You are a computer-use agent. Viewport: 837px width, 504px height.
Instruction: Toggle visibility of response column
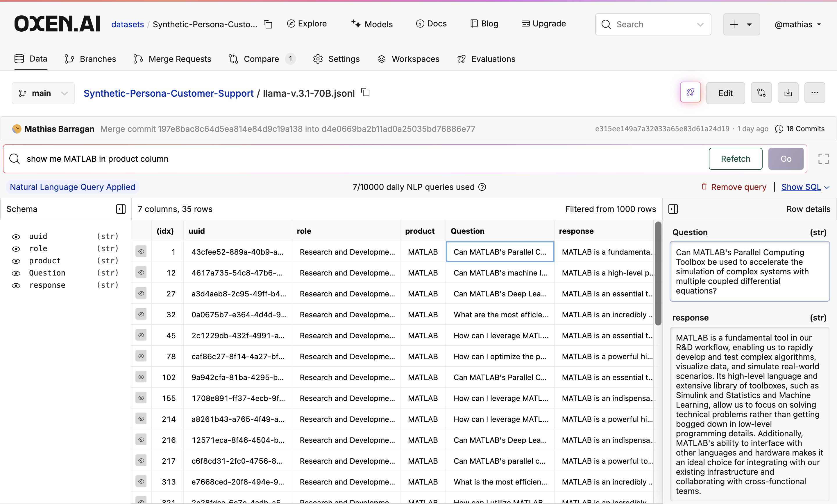pos(16,285)
